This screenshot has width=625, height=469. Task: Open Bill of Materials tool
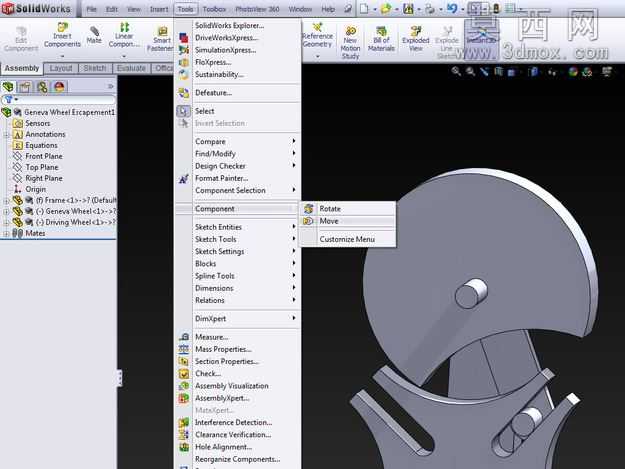381,31
